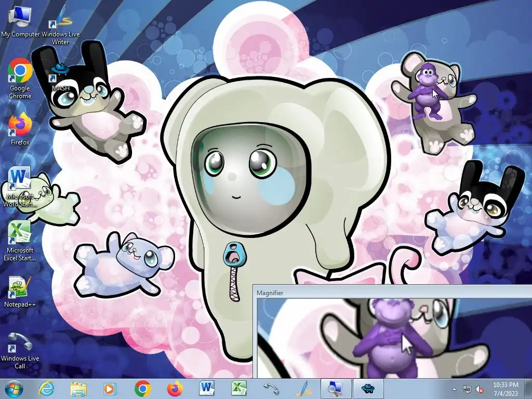Switch to MASH app in taskbar
Screen dimensions: 532x399
click(368, 389)
